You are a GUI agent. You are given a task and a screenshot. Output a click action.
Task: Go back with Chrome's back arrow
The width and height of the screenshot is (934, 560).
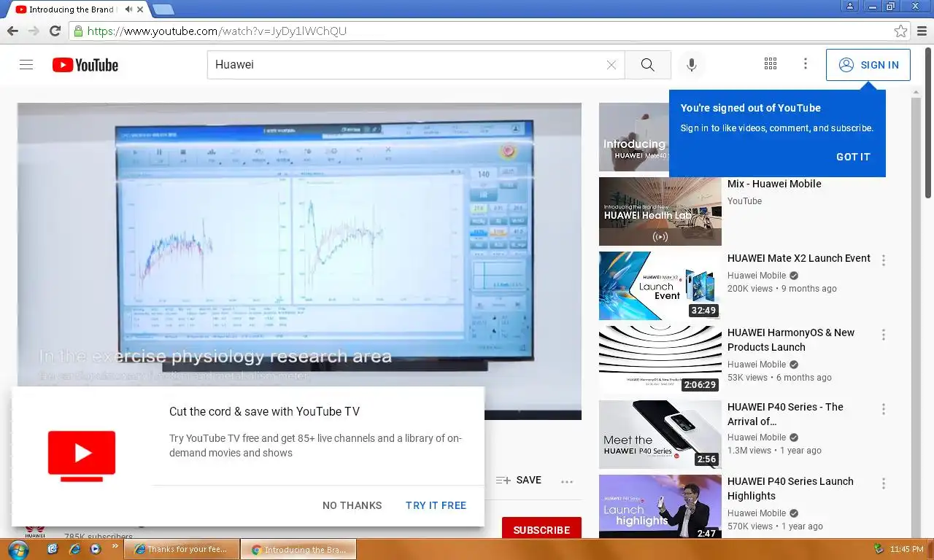pyautogui.click(x=12, y=31)
